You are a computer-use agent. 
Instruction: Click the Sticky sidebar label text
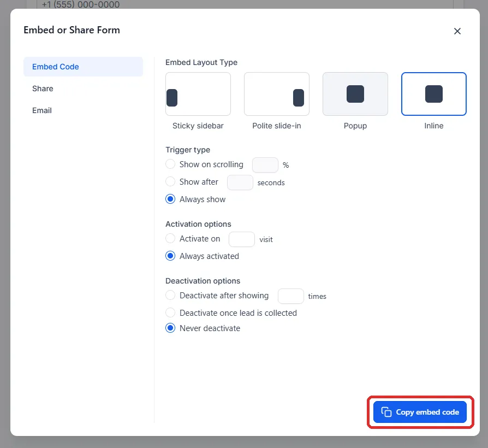tap(198, 126)
